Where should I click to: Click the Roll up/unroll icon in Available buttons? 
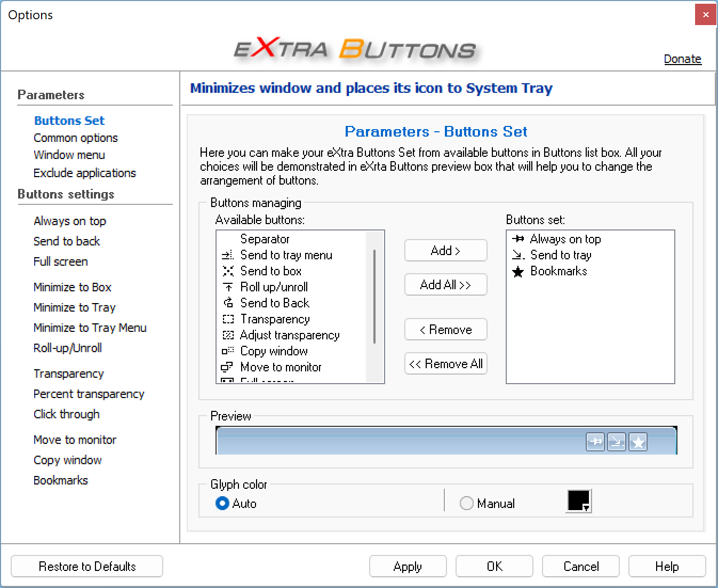(228, 287)
